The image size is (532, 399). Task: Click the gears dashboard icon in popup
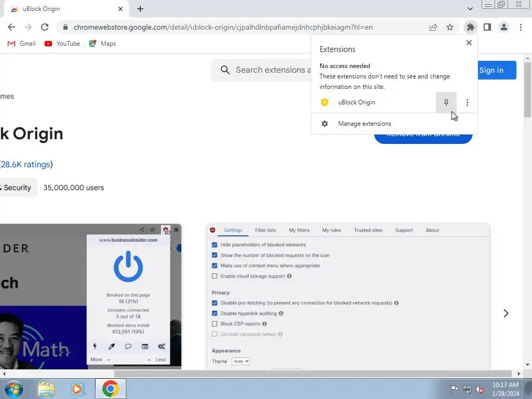tap(162, 347)
